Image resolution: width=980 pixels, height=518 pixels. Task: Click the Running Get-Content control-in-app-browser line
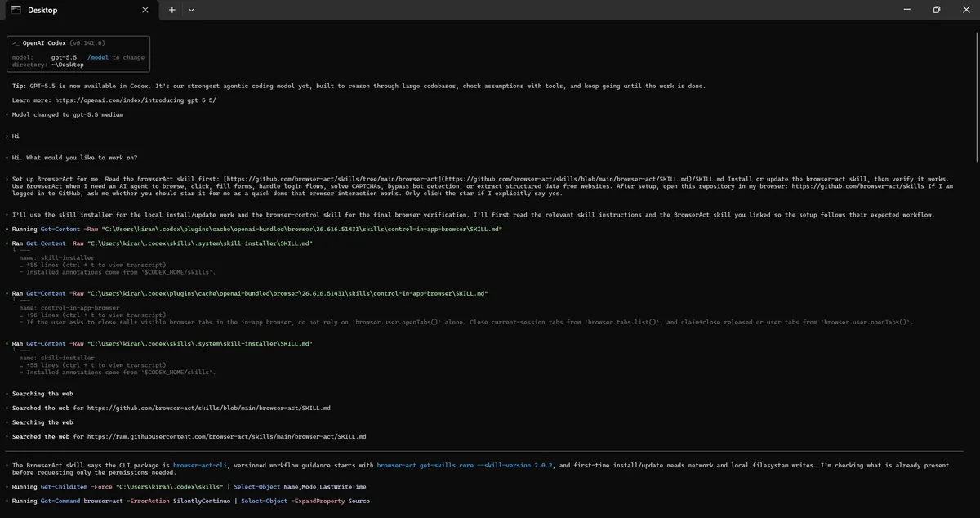[x=256, y=230]
